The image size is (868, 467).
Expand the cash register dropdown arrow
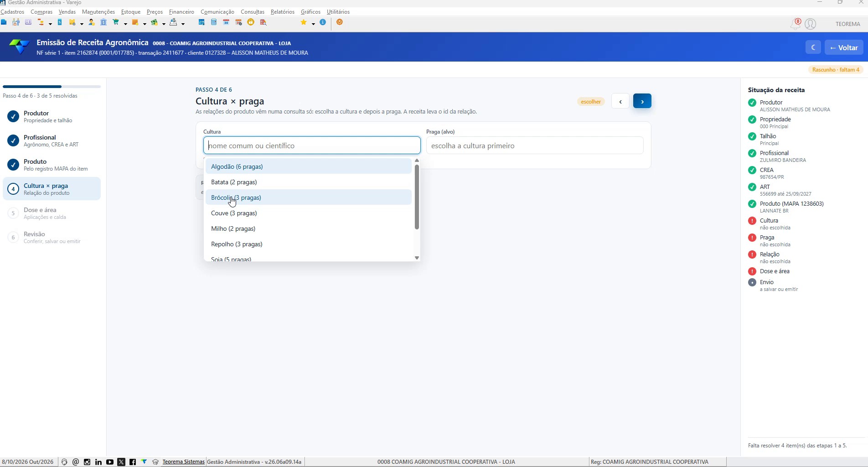click(183, 24)
